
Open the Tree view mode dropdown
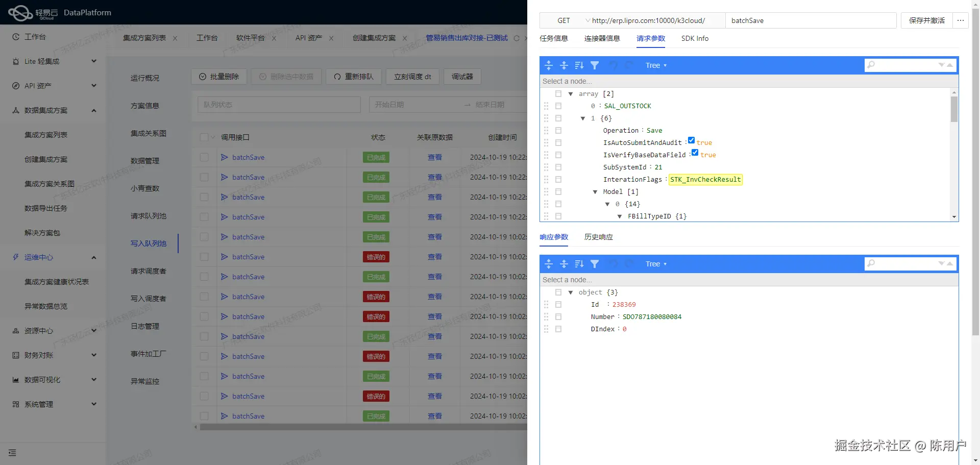656,65
